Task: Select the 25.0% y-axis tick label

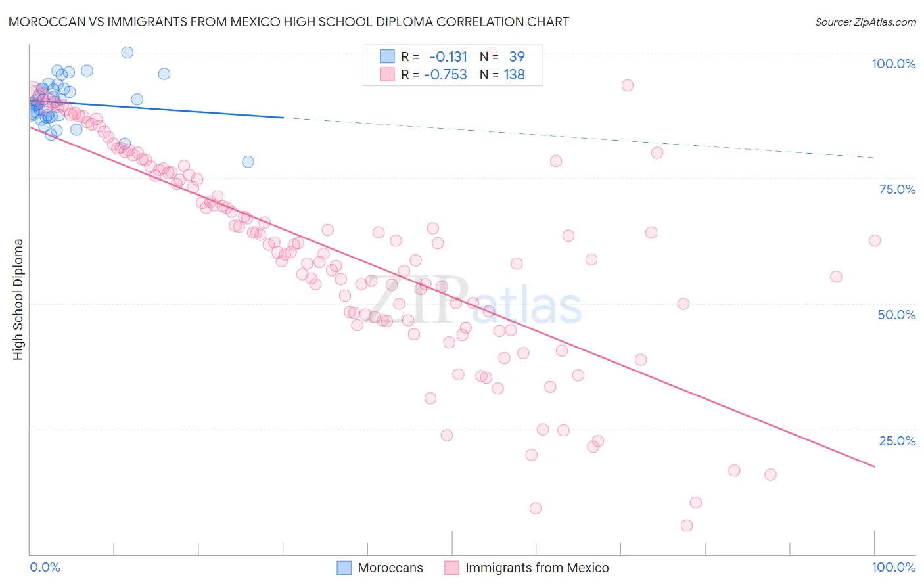Action: click(897, 441)
